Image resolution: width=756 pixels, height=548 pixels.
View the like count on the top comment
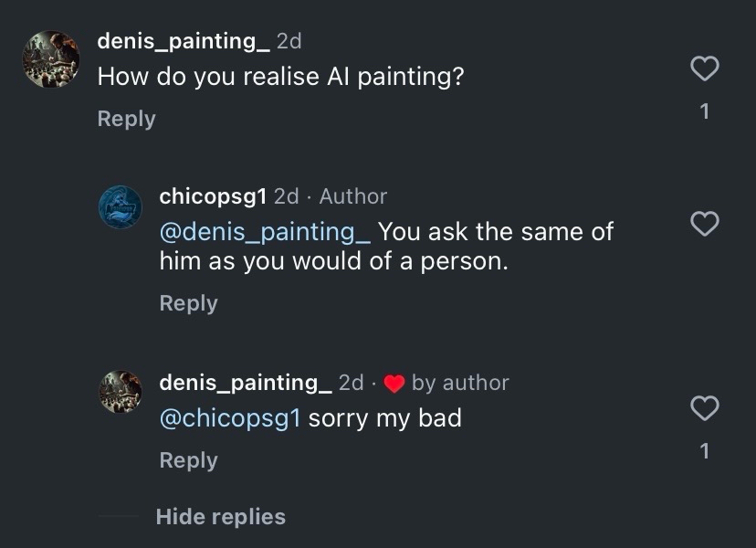[704, 111]
